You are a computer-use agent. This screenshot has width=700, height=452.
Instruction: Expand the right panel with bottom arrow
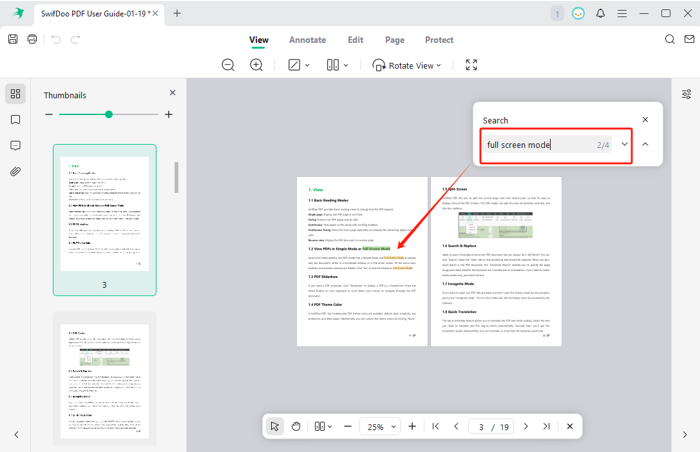click(685, 435)
